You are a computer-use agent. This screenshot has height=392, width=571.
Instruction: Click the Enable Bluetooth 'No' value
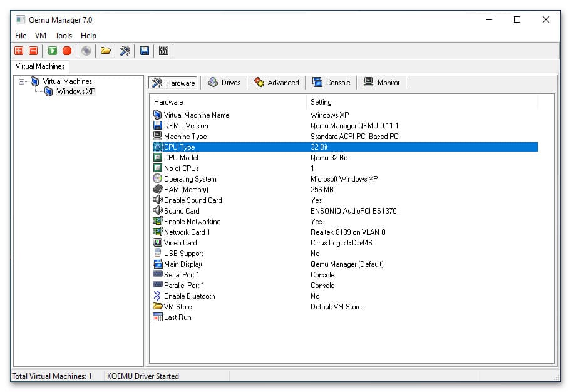pyautogui.click(x=315, y=296)
